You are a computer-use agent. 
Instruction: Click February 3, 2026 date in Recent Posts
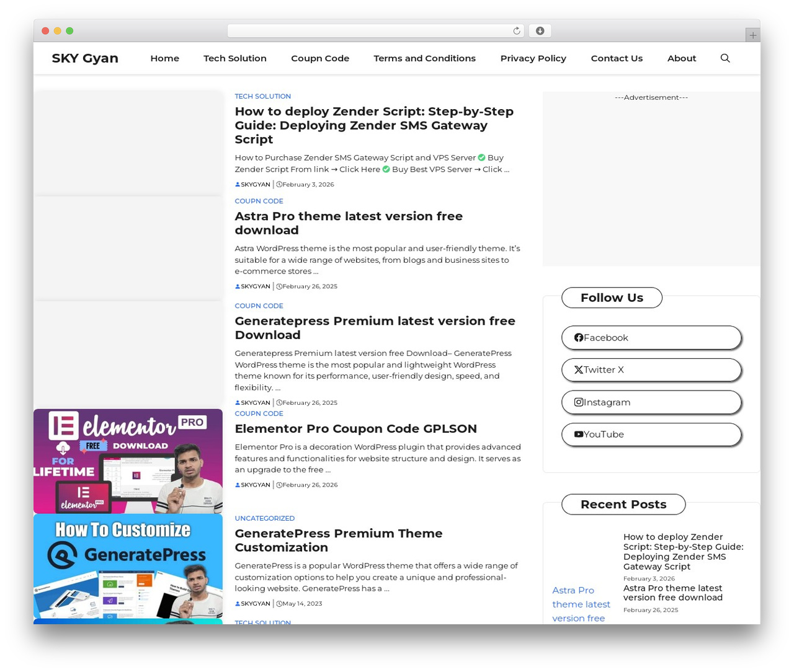[x=649, y=579]
